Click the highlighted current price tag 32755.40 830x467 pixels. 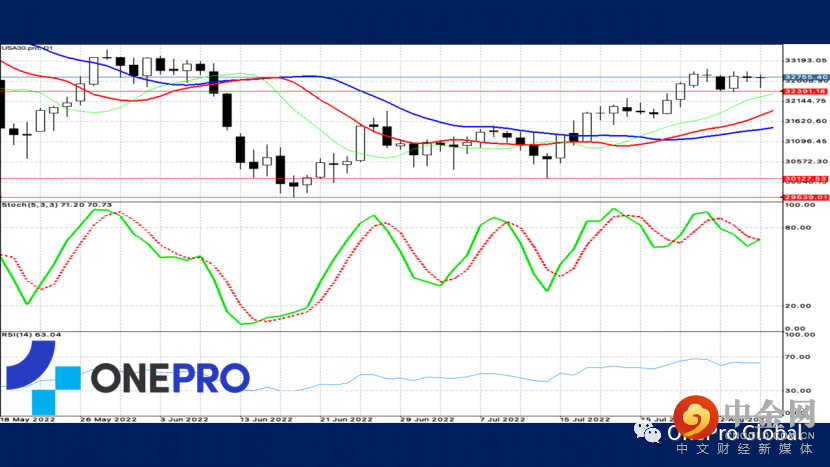coord(806,77)
